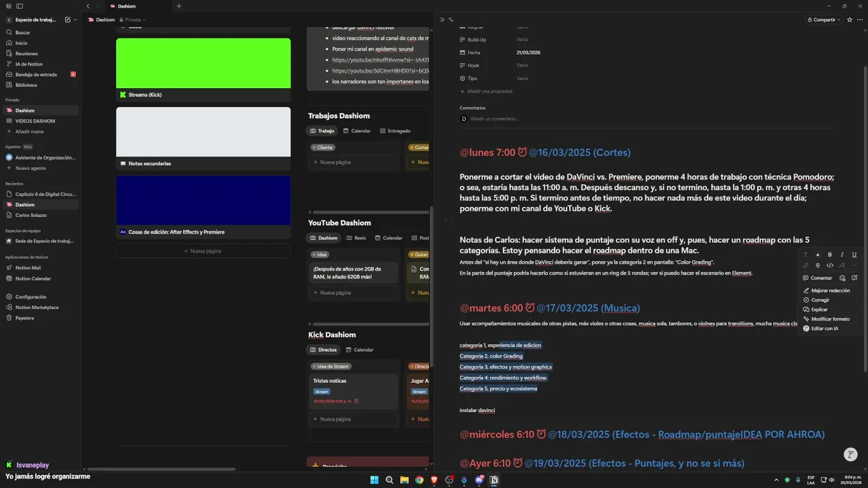This screenshot has width=868, height=488.
Task: Favorite the page with the star icon
Action: pos(850,20)
